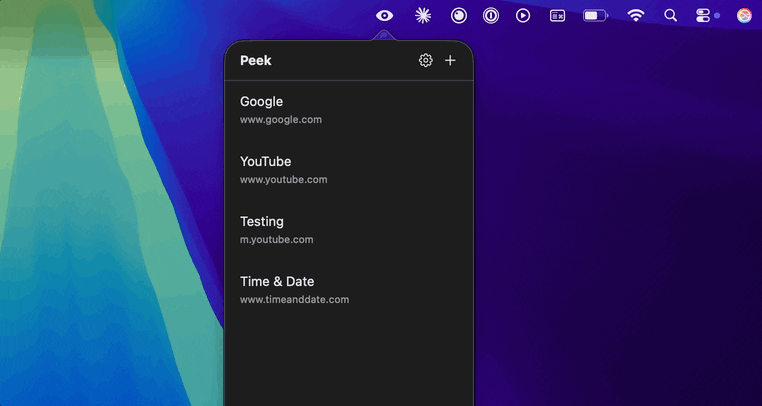The image size is (762, 406).
Task: Click the window-with-x menu bar icon
Action: point(557,16)
